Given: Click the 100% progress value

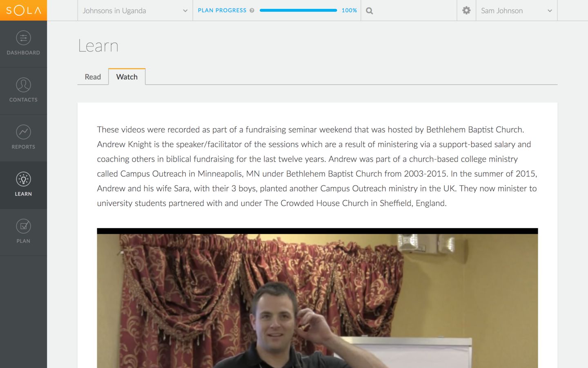Looking at the screenshot, I should [x=349, y=11].
